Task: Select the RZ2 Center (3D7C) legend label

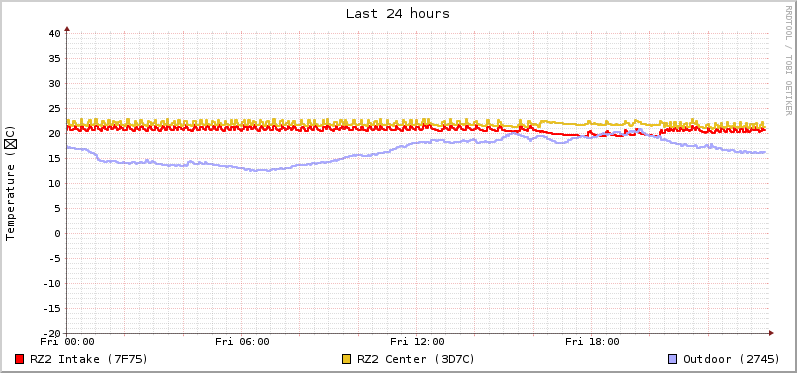Action: (416, 359)
